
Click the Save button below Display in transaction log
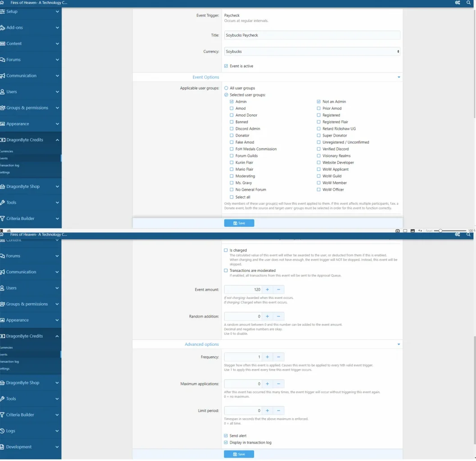[239, 454]
